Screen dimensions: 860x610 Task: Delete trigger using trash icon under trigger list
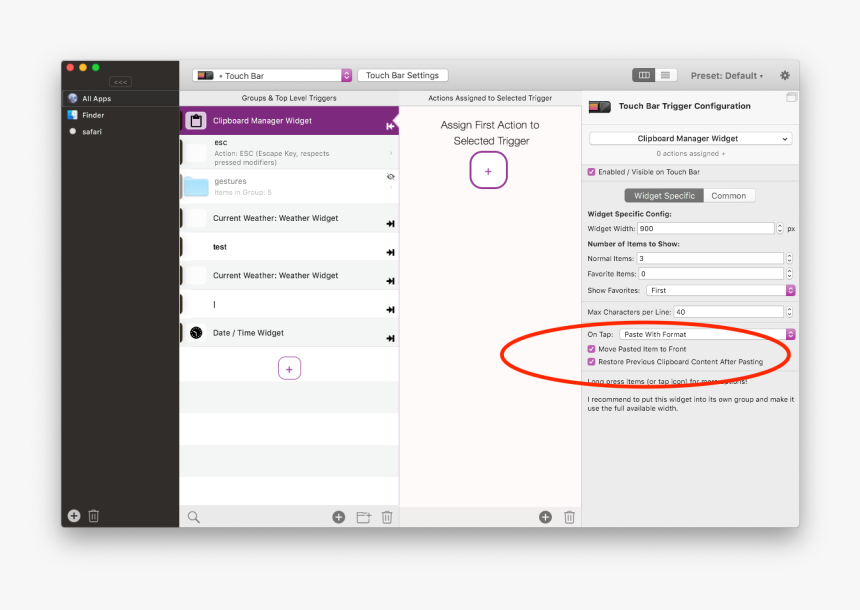pyautogui.click(x=387, y=517)
